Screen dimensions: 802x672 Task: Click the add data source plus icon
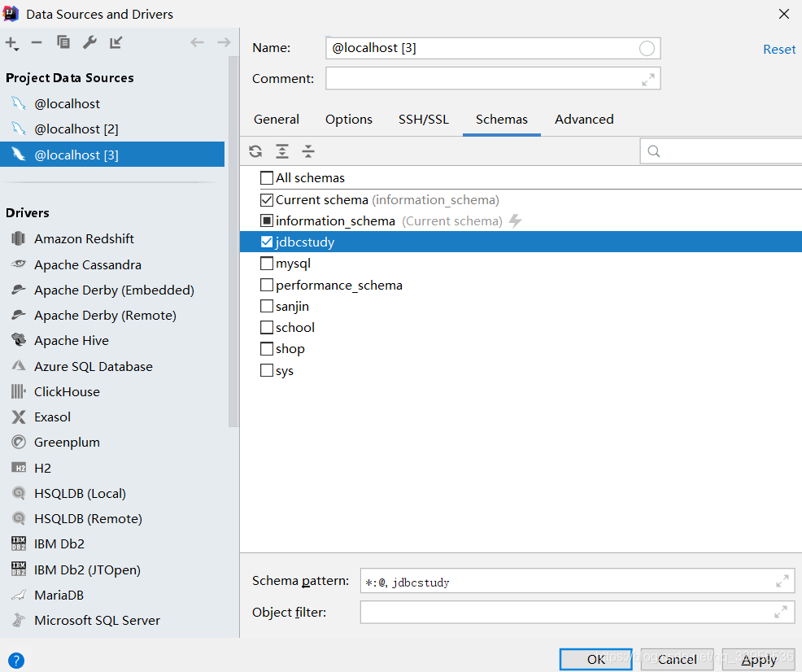pyautogui.click(x=11, y=42)
